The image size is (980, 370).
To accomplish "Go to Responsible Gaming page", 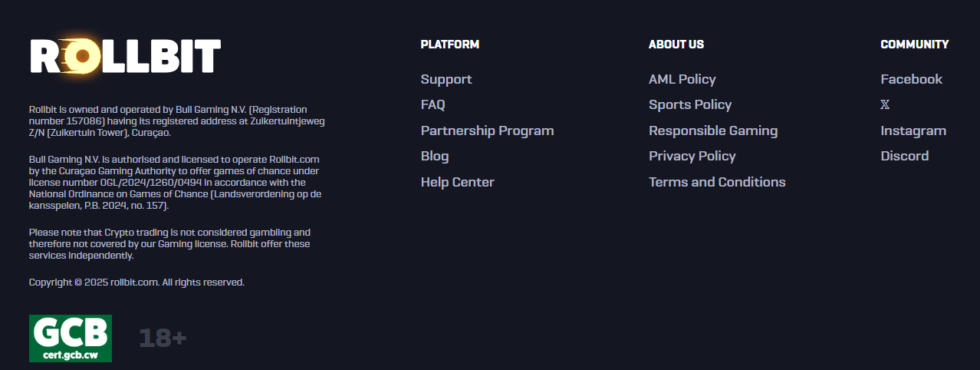I will click(713, 130).
